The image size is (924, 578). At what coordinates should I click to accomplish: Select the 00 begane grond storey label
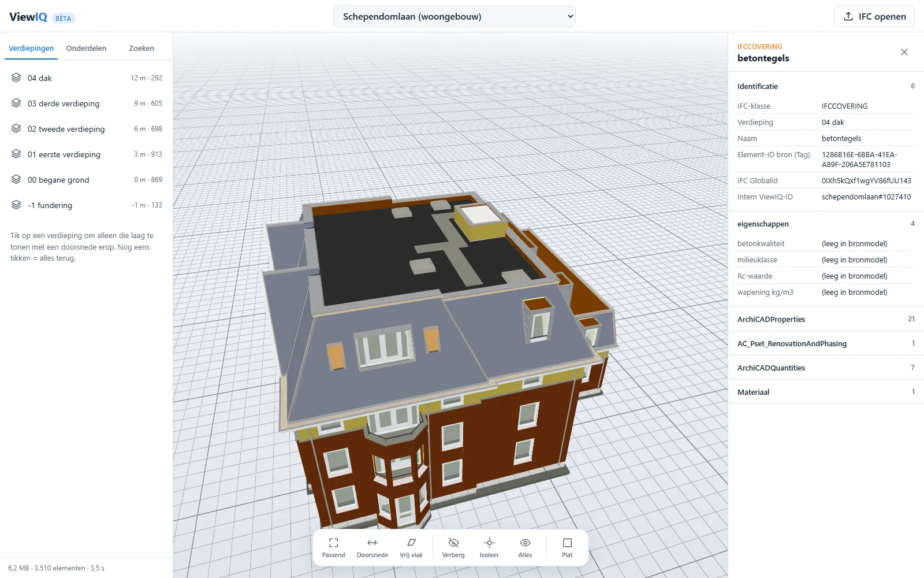tap(58, 180)
